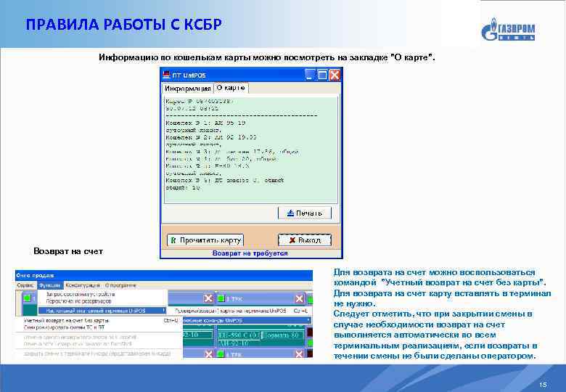Open the Функции menu
The image size is (566, 392).
click(x=50, y=285)
